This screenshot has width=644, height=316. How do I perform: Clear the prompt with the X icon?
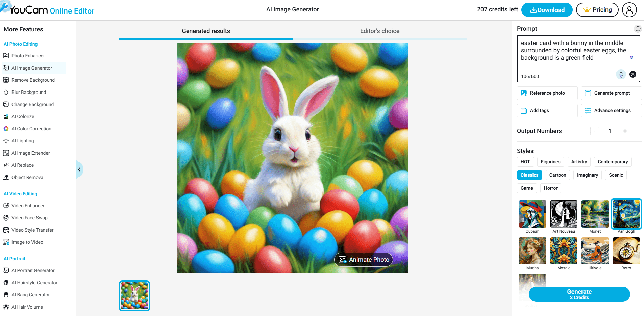pyautogui.click(x=633, y=74)
